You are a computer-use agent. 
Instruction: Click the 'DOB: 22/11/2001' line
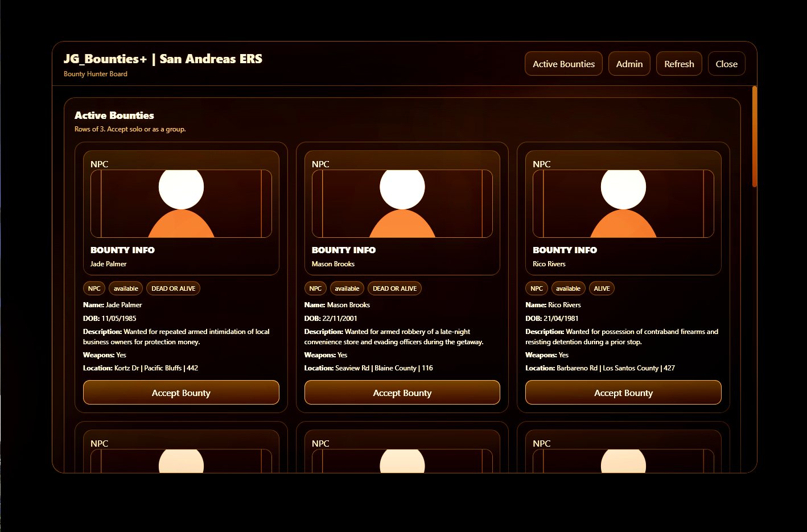pyautogui.click(x=331, y=319)
